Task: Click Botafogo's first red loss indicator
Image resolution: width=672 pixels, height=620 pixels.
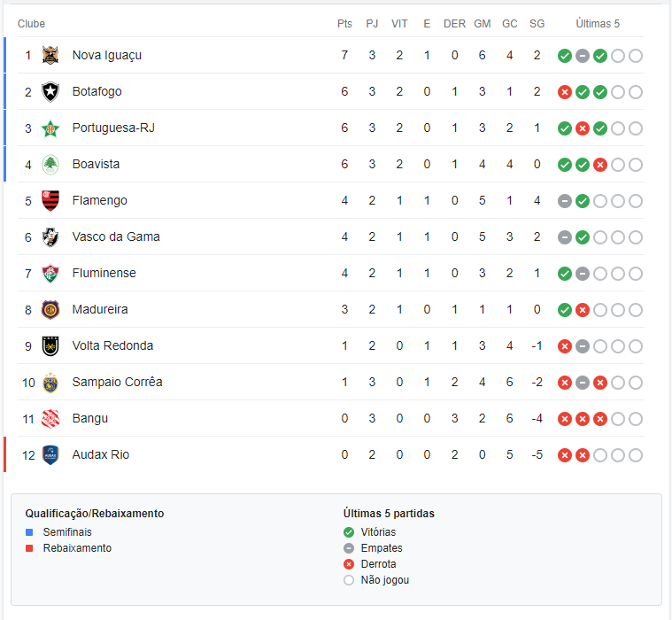Action: 565,92
